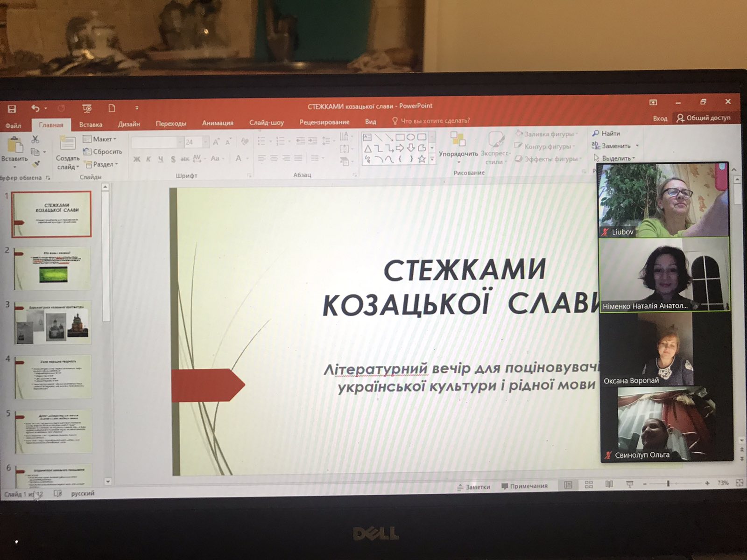This screenshot has height=560, width=747.
Task: Click the Cut scissors icon
Action: [35, 139]
